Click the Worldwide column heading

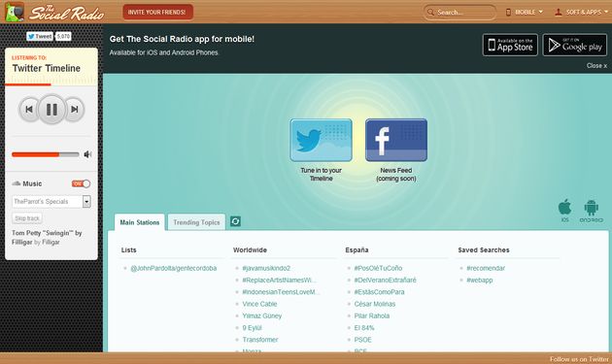[250, 250]
